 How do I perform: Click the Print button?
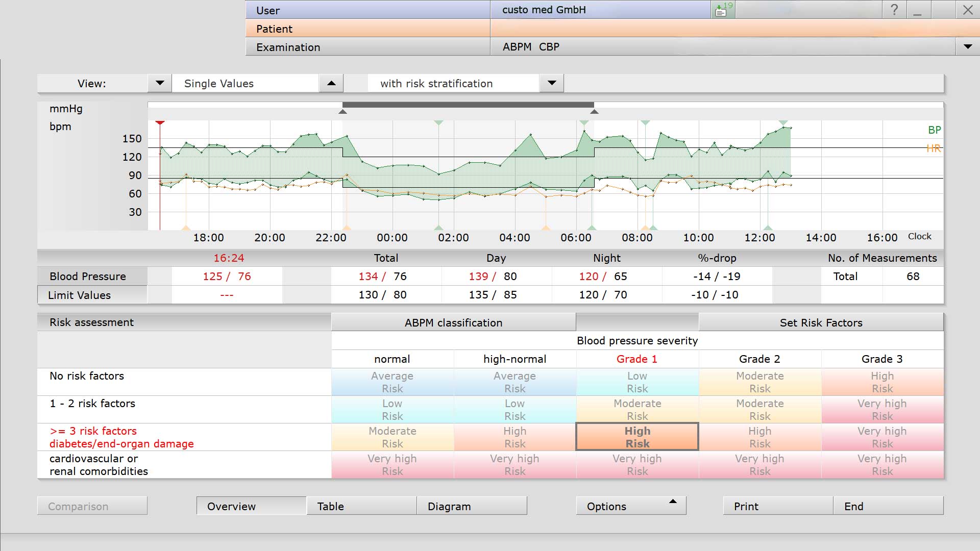[x=778, y=506]
